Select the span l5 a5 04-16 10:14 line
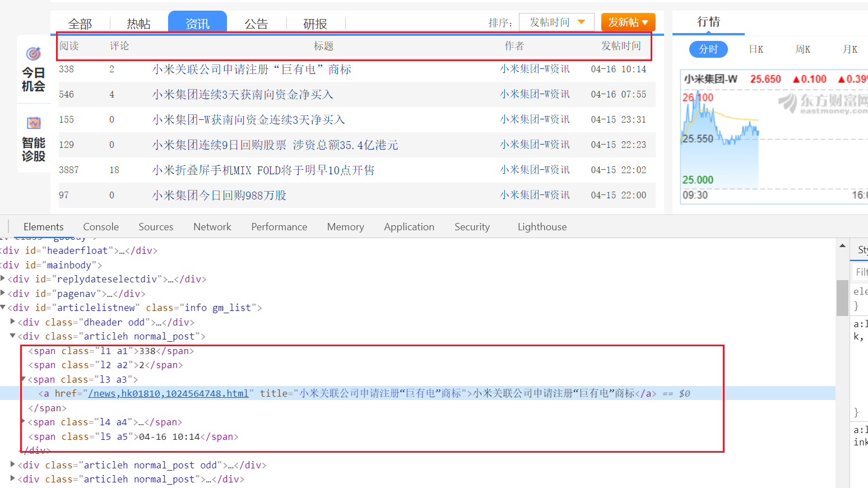Viewport: 868px width, 488px height. 133,436
